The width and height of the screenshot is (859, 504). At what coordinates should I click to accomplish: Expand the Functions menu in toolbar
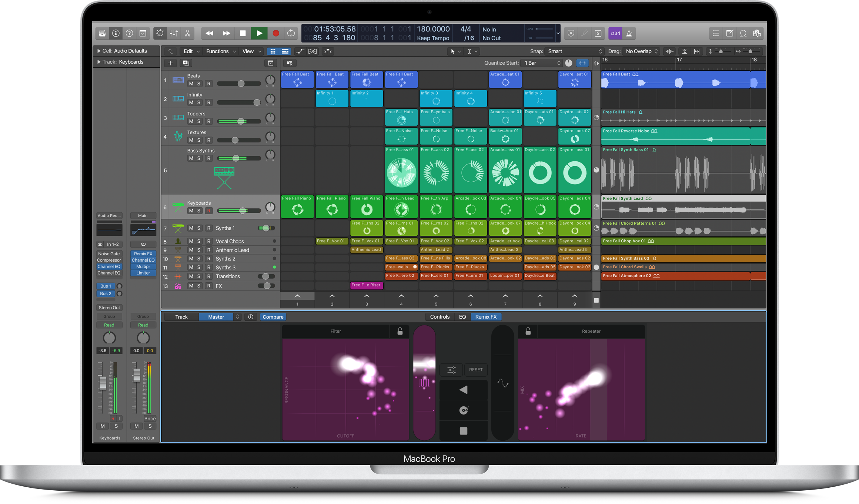[x=219, y=51]
